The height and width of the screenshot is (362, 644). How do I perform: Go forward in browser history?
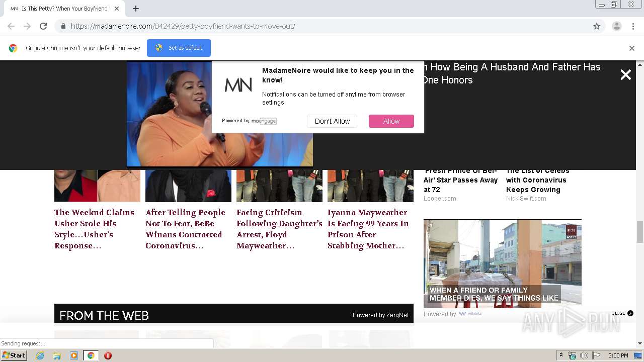pos(27,26)
